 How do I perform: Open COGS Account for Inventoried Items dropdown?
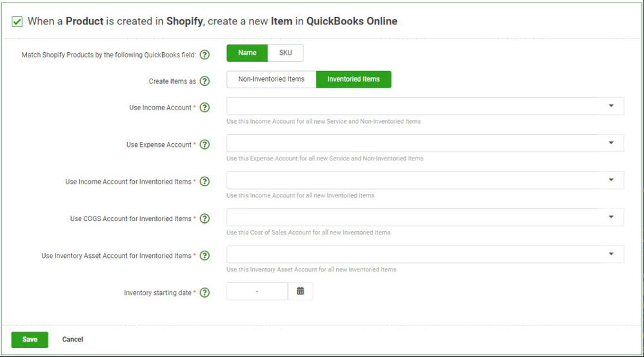(610, 217)
